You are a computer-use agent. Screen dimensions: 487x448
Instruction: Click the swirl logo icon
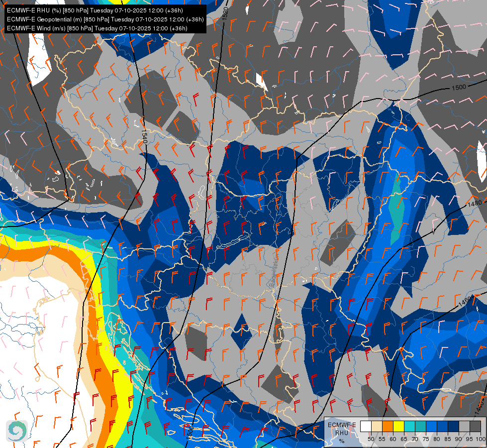(x=17, y=431)
